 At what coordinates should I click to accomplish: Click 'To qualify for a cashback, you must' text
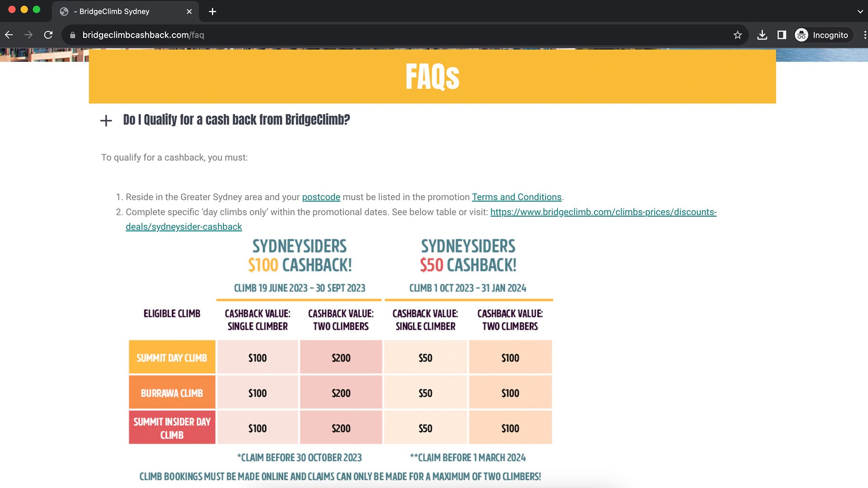175,158
